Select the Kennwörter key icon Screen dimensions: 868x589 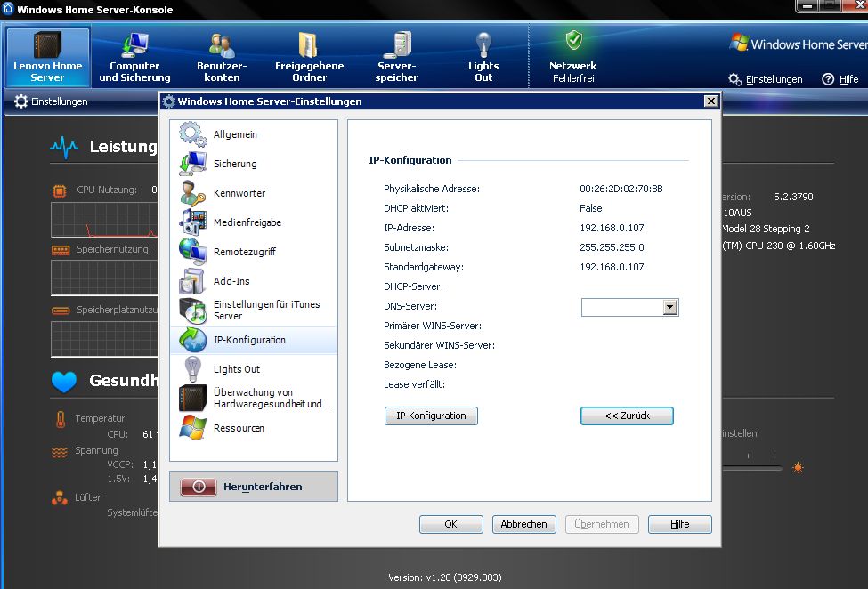(x=192, y=193)
